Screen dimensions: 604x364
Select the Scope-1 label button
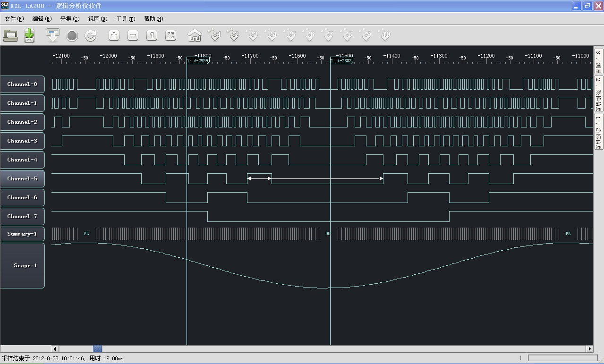22,265
